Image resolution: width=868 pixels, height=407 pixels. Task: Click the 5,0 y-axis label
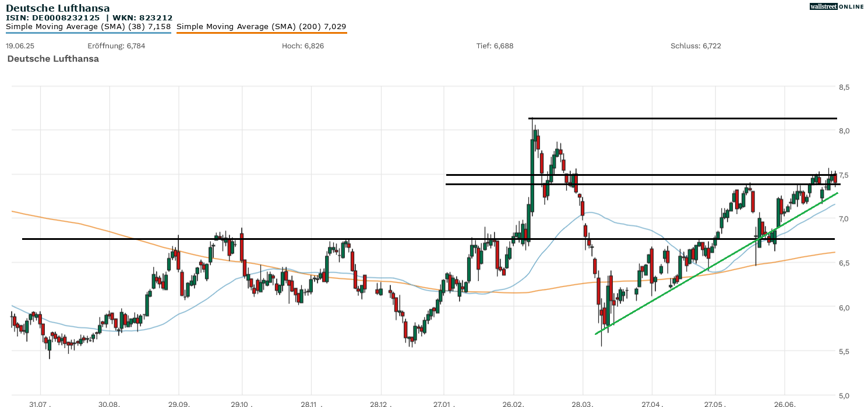point(844,395)
